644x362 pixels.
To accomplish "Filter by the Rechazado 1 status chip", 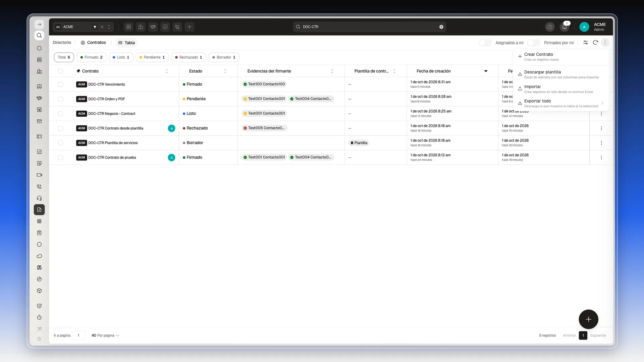I will tap(189, 57).
